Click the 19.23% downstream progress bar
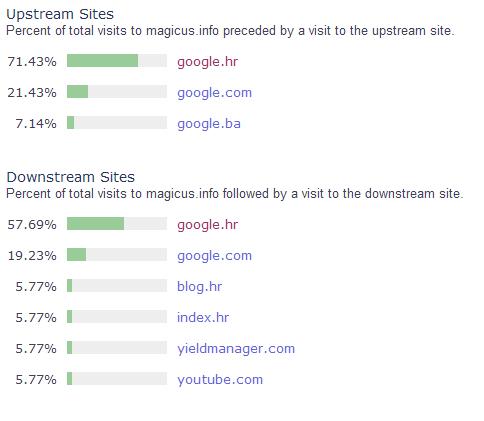Screen dimensions: 484x421 [117, 255]
